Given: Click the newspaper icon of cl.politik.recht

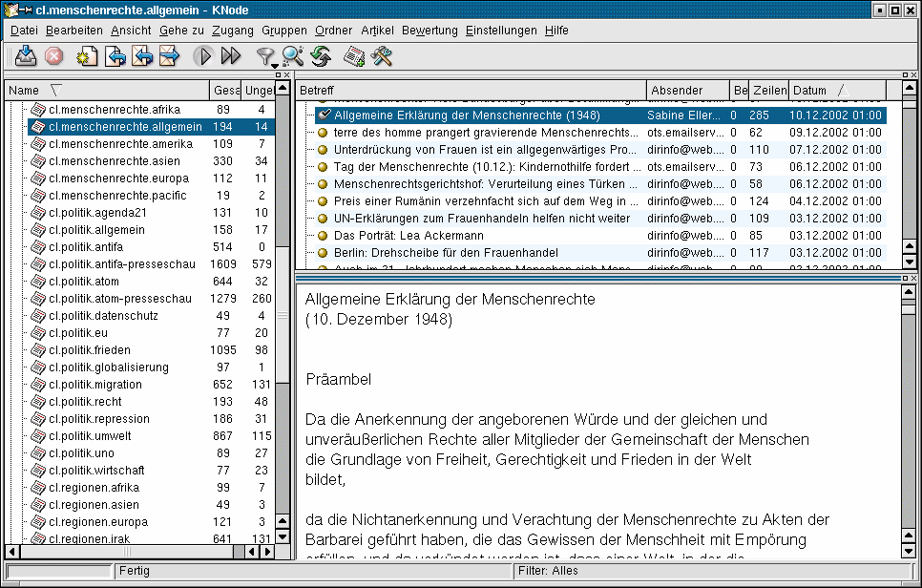Looking at the screenshot, I should click(38, 402).
